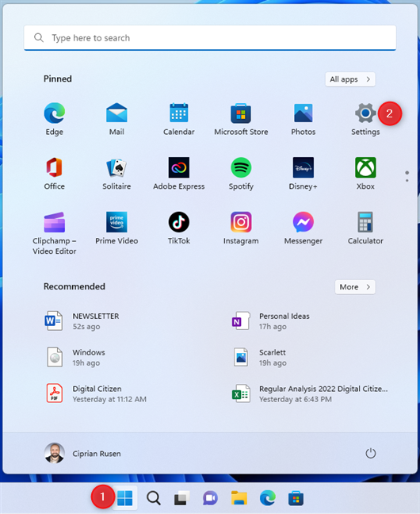Open the Xbox app
Image resolution: width=420 pixels, height=514 pixels.
click(365, 173)
